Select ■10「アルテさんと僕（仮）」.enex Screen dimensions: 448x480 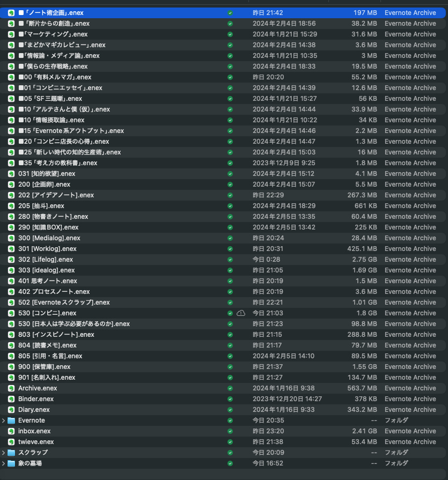coord(64,109)
